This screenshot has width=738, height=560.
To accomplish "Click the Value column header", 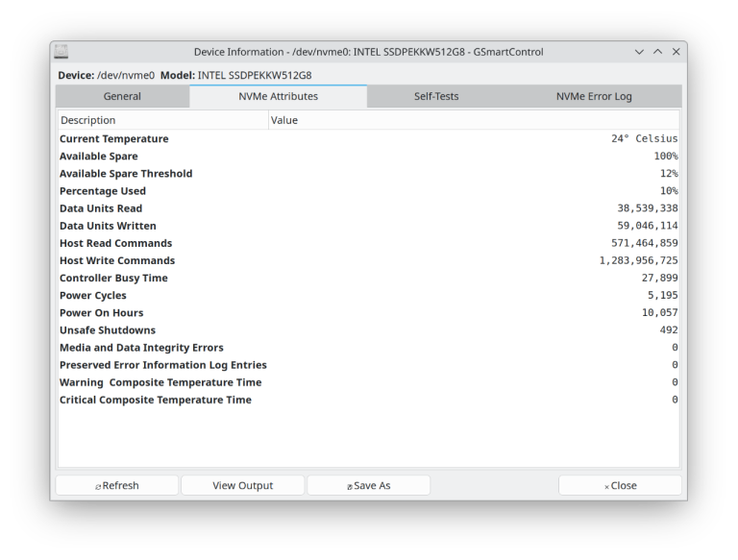I will pyautogui.click(x=474, y=120).
